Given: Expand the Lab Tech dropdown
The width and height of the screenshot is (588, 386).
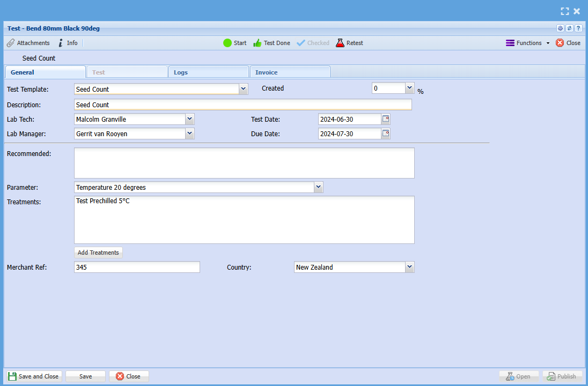Looking at the screenshot, I should 189,119.
